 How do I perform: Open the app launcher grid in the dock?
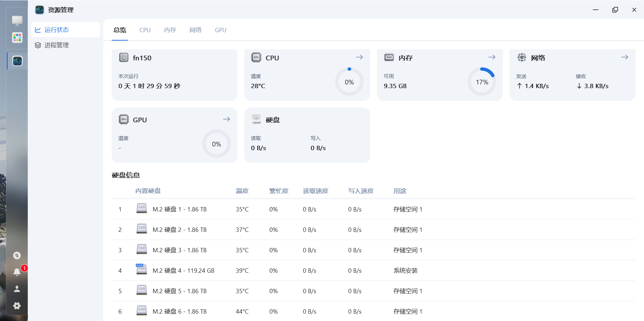pos(17,37)
